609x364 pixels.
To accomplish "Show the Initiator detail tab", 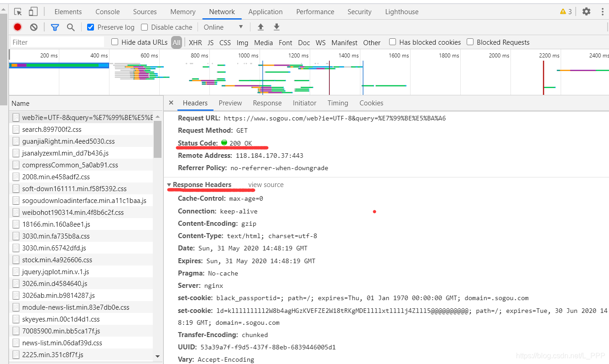I will 305,103.
